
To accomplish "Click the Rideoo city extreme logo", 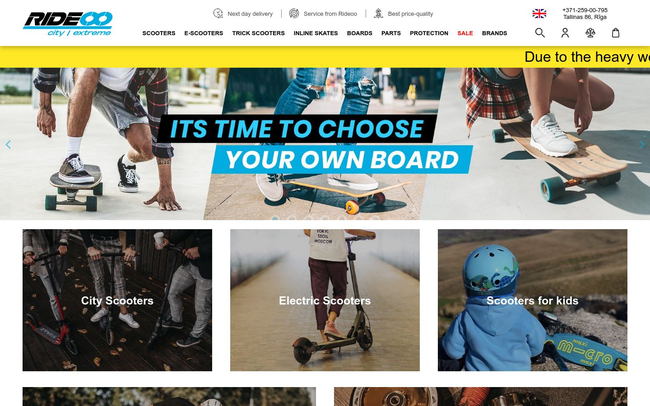I will pyautogui.click(x=68, y=24).
